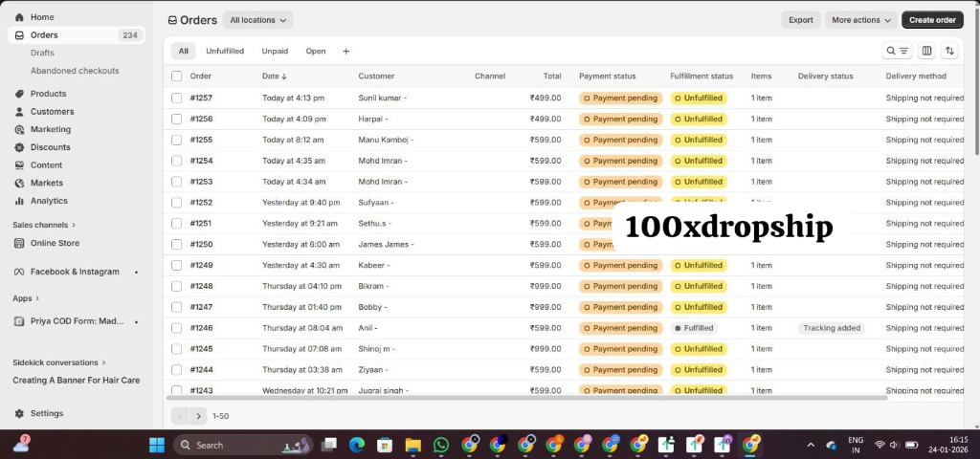The height and width of the screenshot is (459, 980).
Task: Add a new view with the plus icon
Action: (345, 52)
